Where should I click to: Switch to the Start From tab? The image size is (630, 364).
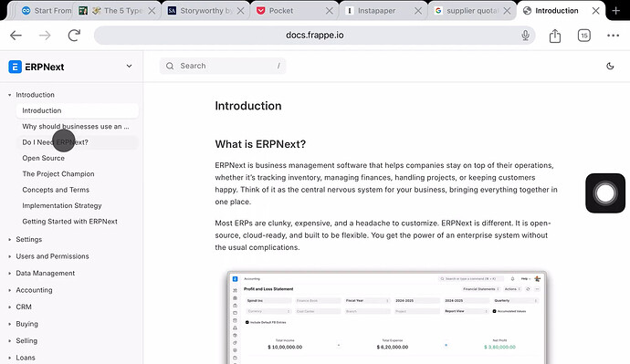[x=47, y=11]
